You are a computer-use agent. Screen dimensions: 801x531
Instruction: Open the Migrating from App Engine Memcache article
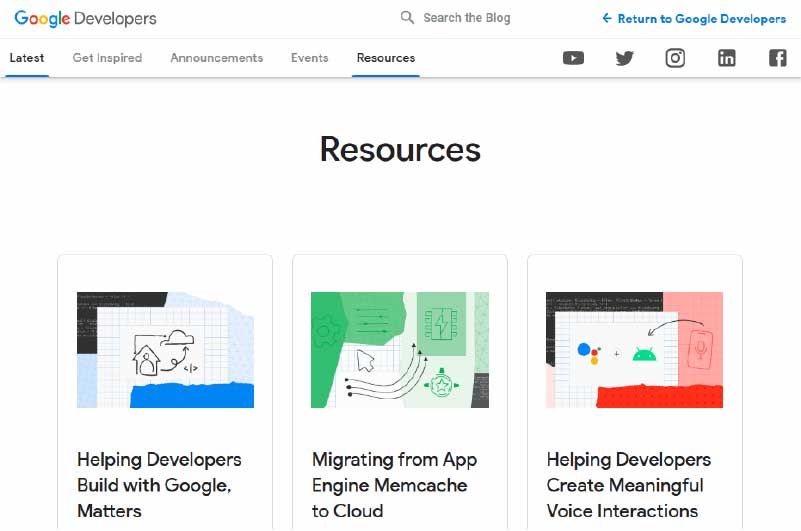point(394,484)
